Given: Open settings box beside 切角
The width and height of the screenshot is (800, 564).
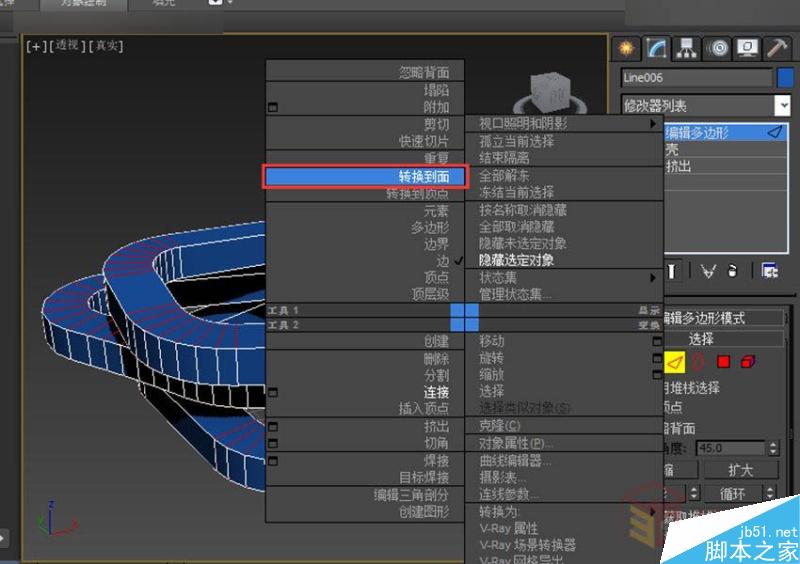Looking at the screenshot, I should [273, 443].
